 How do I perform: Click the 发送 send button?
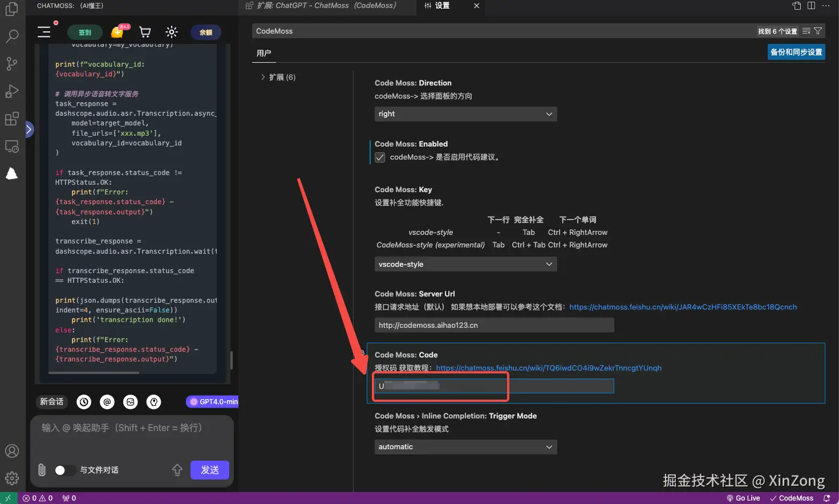pos(210,470)
